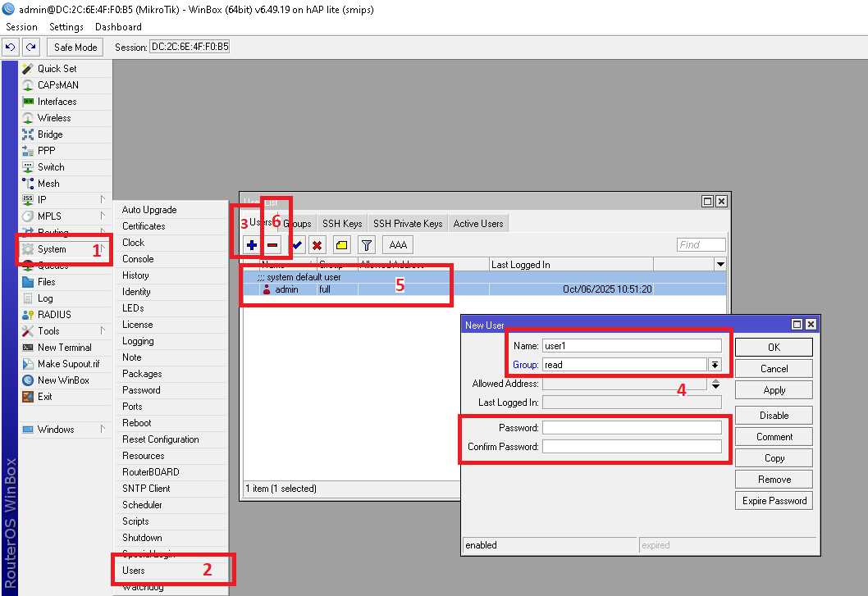Click the Redo arrow icon in top toolbar

click(x=31, y=48)
